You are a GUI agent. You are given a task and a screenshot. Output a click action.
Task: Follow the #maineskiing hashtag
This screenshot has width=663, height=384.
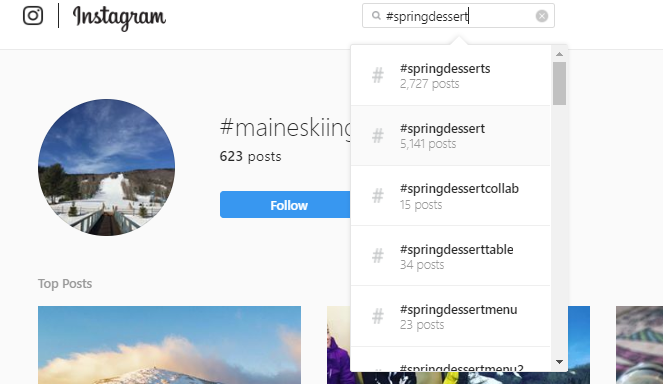tap(285, 205)
